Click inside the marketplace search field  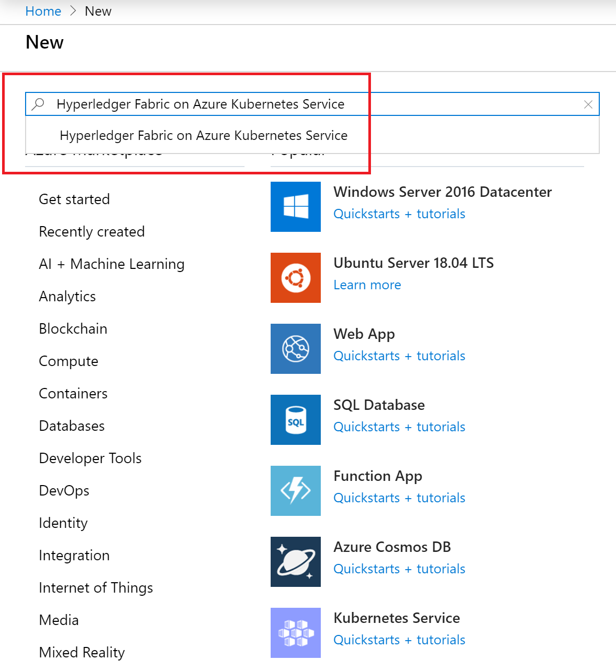(x=312, y=104)
